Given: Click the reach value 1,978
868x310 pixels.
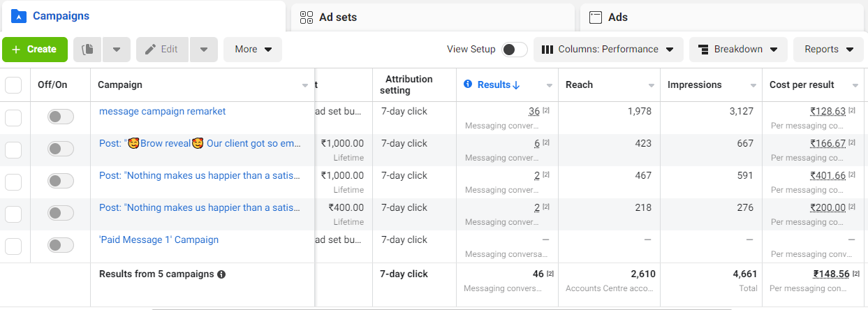Looking at the screenshot, I should click(x=639, y=111).
